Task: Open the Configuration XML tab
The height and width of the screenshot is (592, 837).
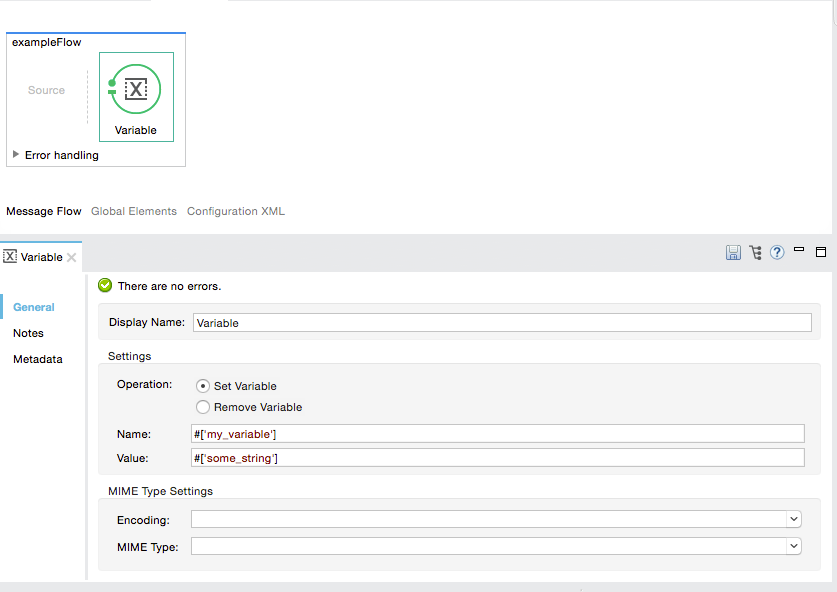Action: (x=235, y=211)
